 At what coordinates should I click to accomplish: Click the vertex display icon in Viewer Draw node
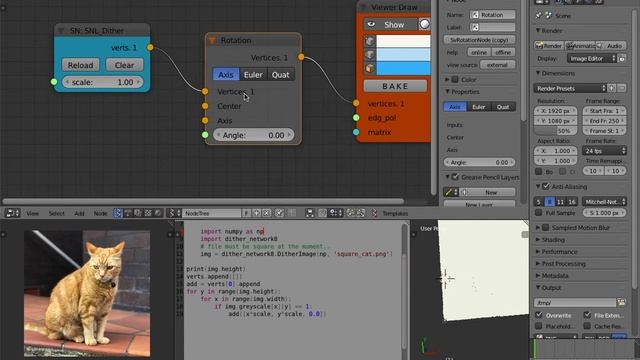(x=370, y=41)
